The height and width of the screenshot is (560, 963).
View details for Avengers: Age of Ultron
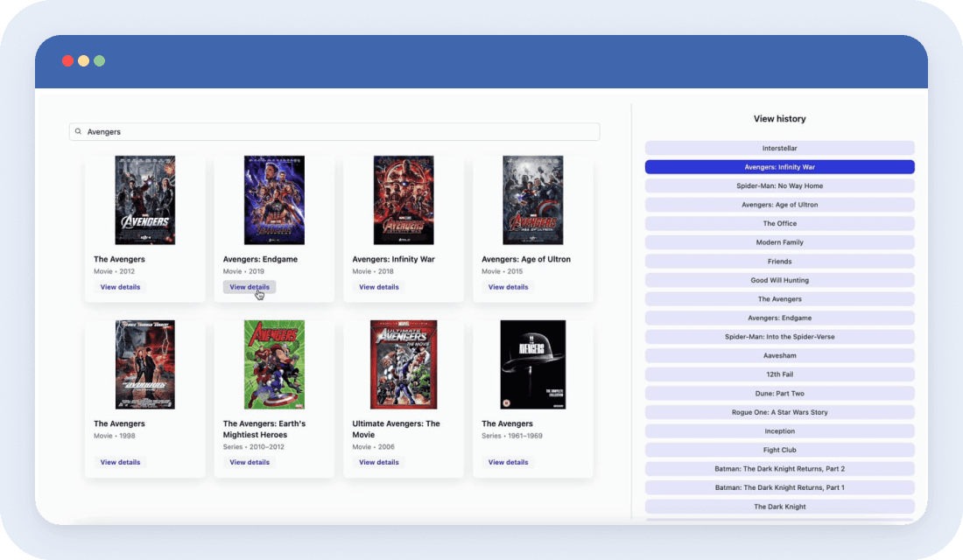(508, 287)
